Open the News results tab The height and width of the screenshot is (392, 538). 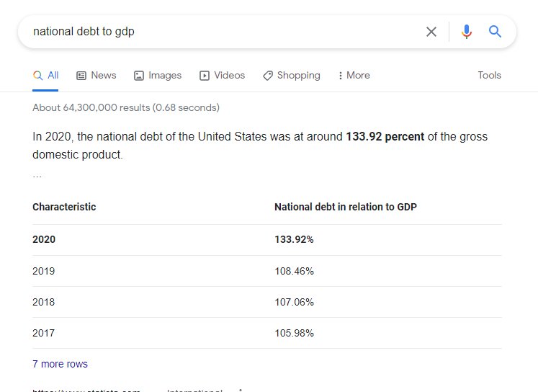pos(96,75)
